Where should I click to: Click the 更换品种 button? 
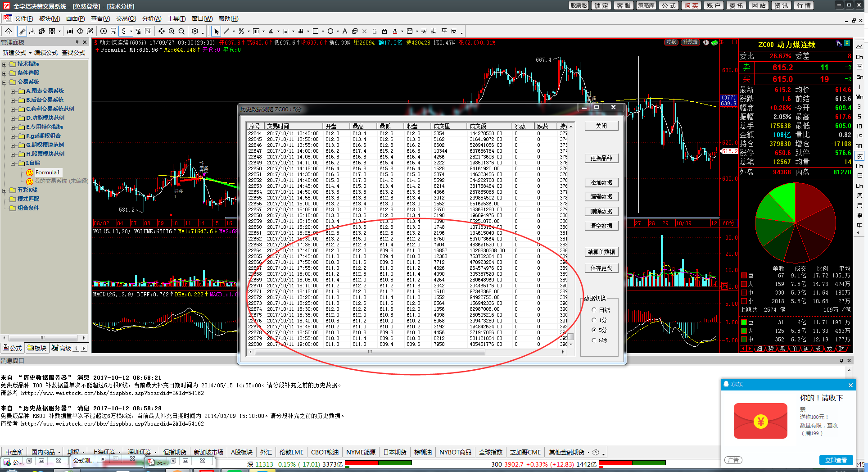pyautogui.click(x=601, y=158)
